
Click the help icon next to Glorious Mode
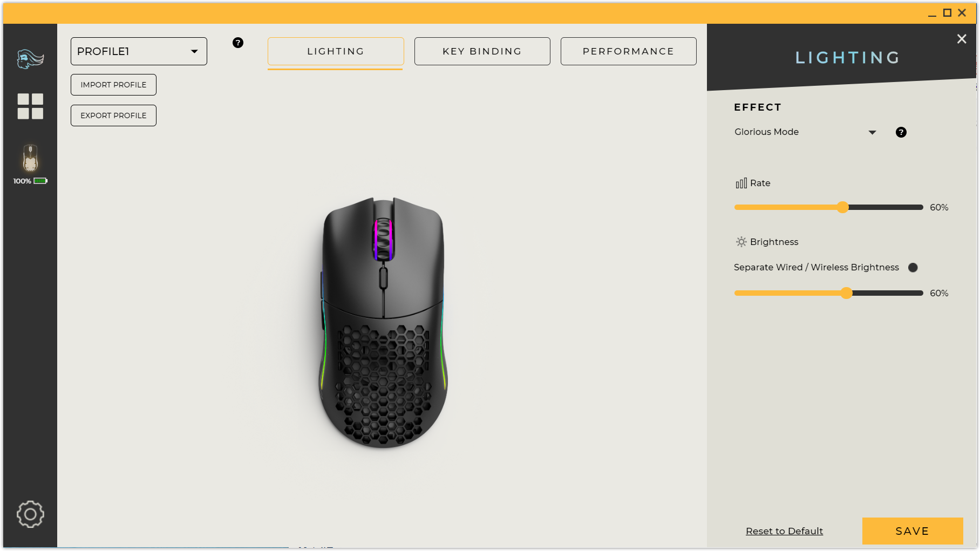coord(901,132)
